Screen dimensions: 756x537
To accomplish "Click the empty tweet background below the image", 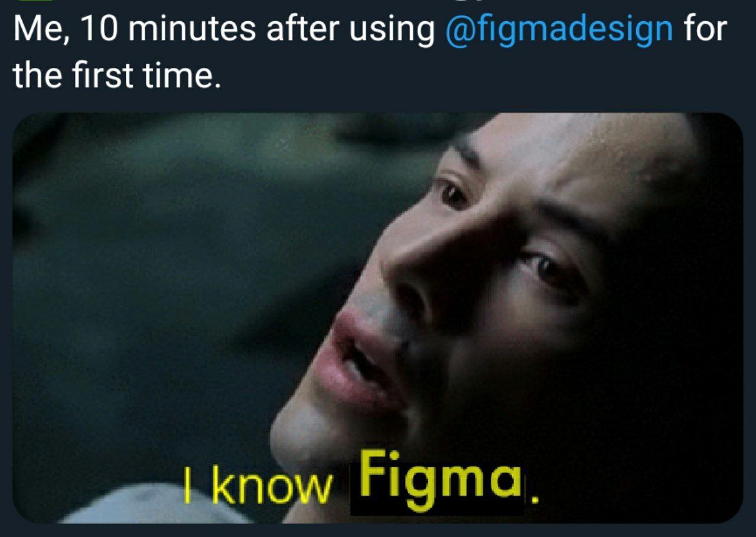I will (x=378, y=531).
